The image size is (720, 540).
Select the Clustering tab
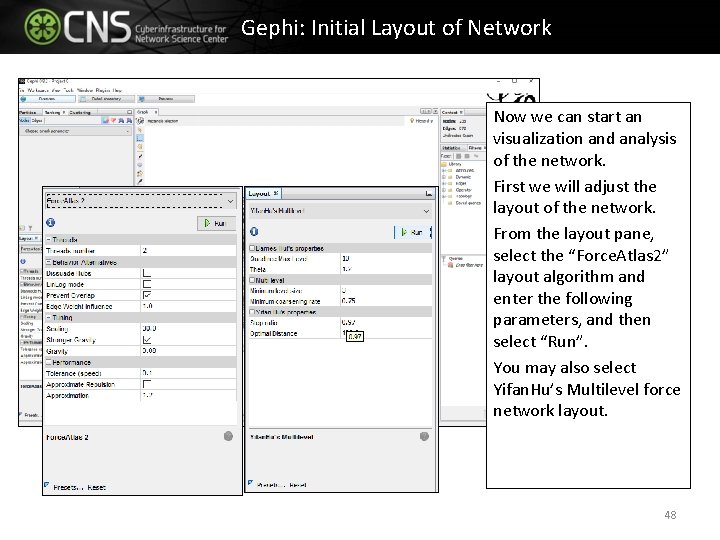(x=80, y=112)
